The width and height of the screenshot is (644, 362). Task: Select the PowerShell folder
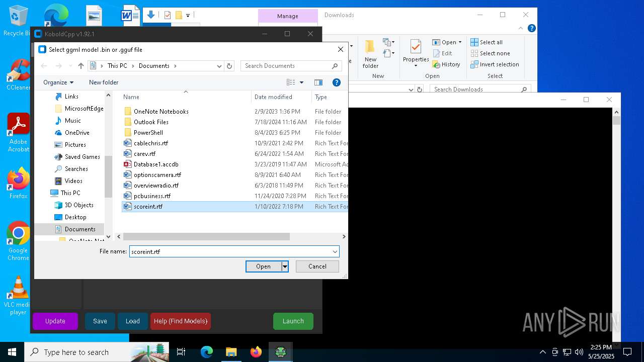click(x=148, y=133)
